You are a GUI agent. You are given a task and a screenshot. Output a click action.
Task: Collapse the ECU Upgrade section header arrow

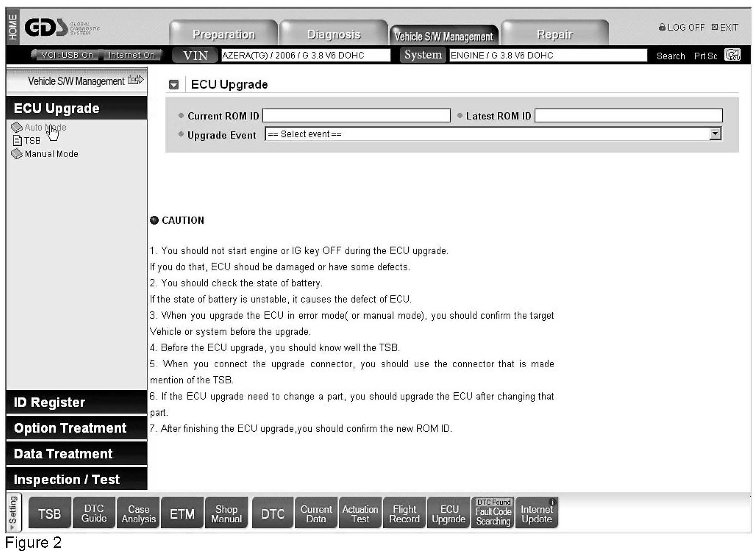(x=174, y=85)
